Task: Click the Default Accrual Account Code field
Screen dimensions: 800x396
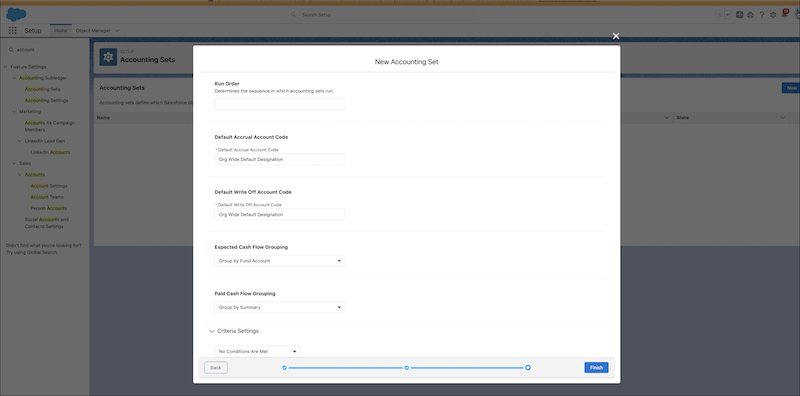Action: pos(280,159)
